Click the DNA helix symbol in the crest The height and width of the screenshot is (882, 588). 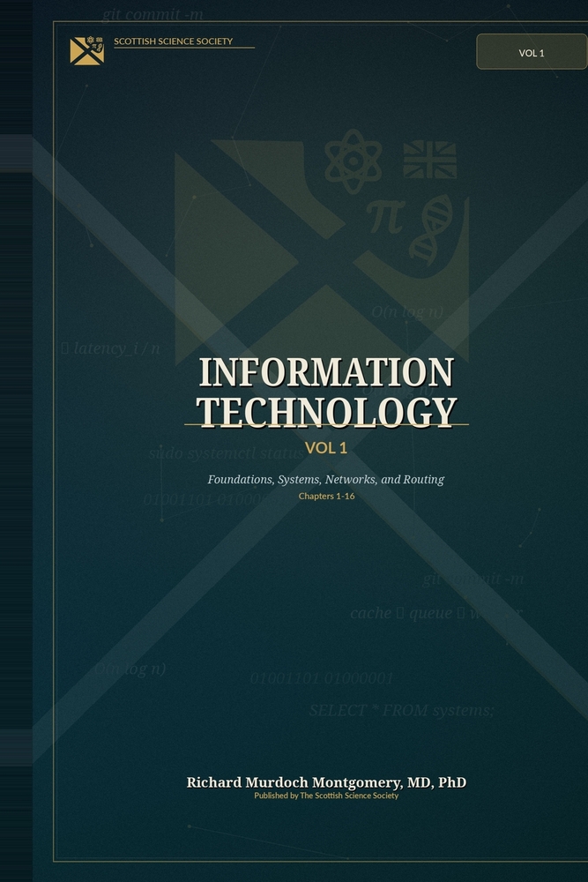pos(432,230)
